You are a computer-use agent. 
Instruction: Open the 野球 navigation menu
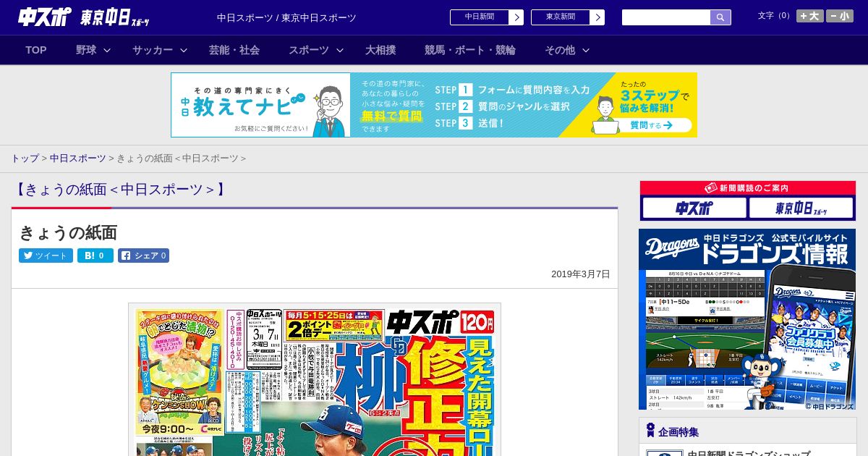click(x=86, y=50)
